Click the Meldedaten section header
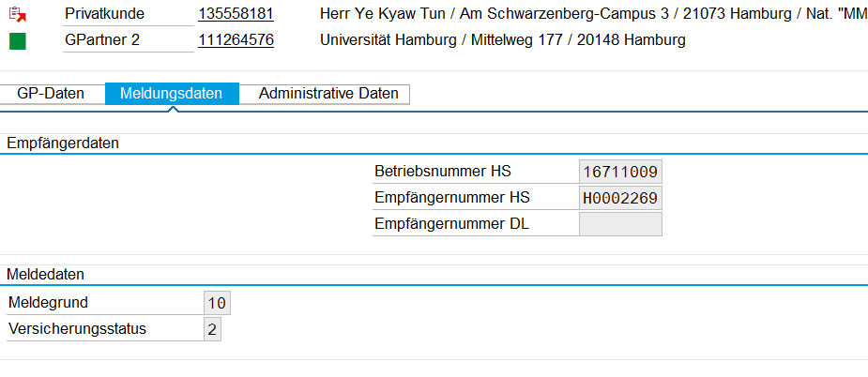 45,274
